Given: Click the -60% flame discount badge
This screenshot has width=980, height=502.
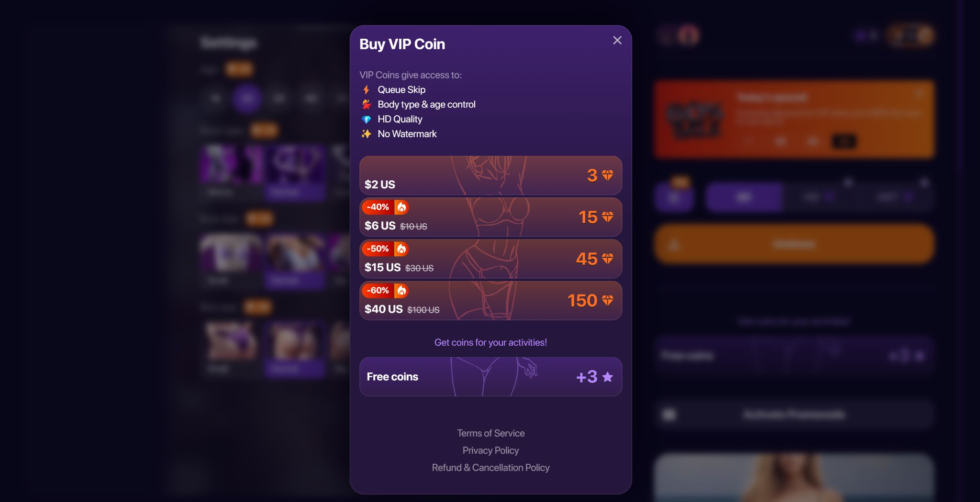Looking at the screenshot, I should 385,290.
